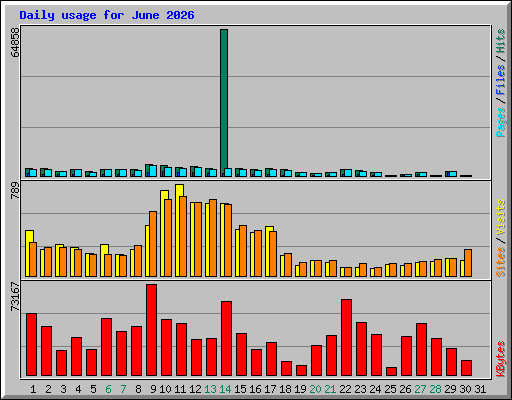Click the day 11 axis label
512x400 pixels.
coord(180,389)
